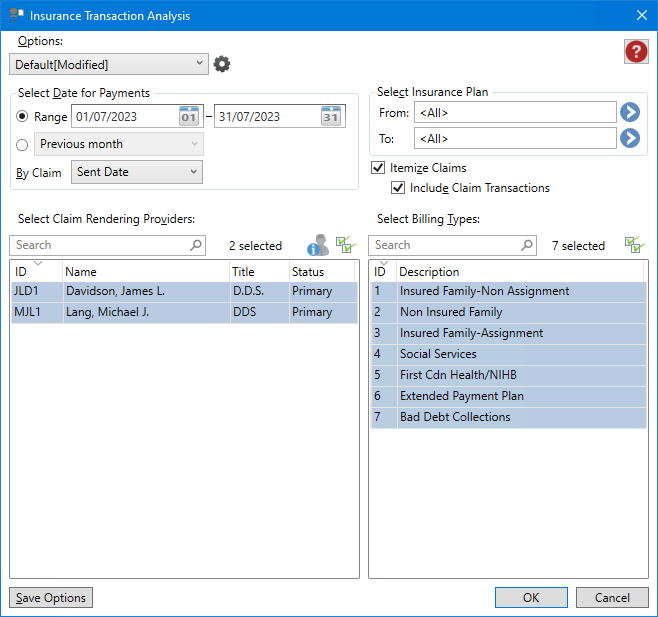Viewport: 658px width, 617px height.
Task: Click the red help question mark icon
Action: (636, 52)
